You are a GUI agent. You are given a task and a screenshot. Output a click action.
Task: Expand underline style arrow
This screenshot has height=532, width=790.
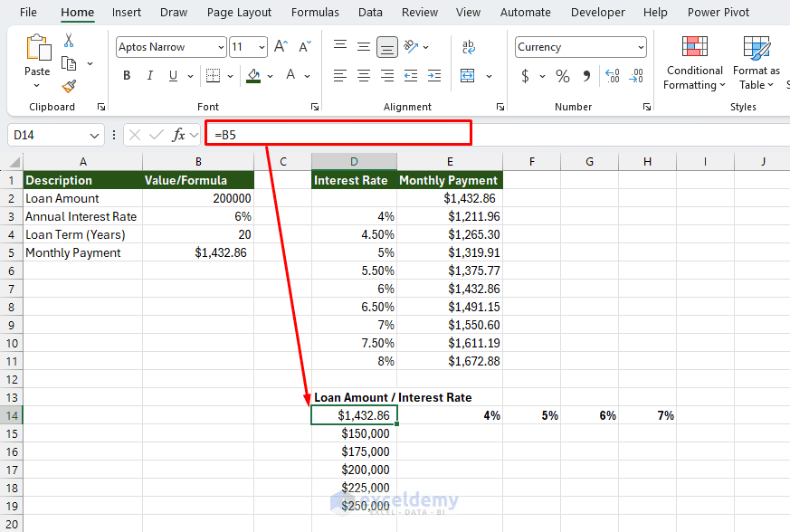tap(190, 76)
